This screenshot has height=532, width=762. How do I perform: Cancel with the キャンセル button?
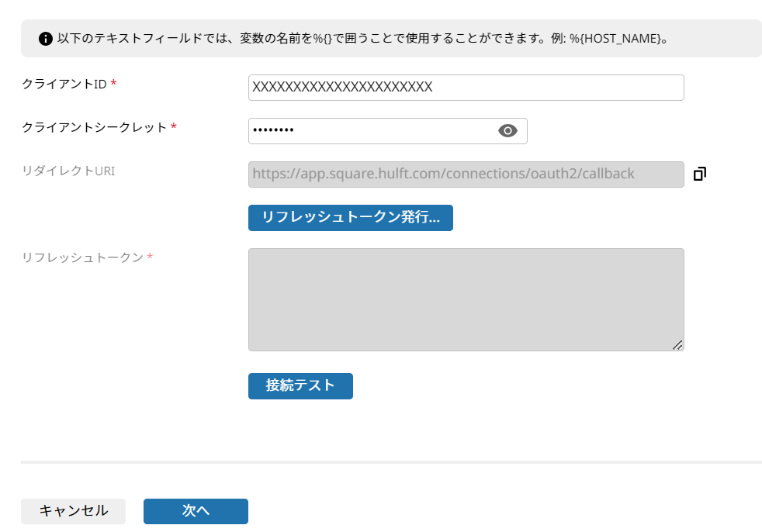pos(74,511)
